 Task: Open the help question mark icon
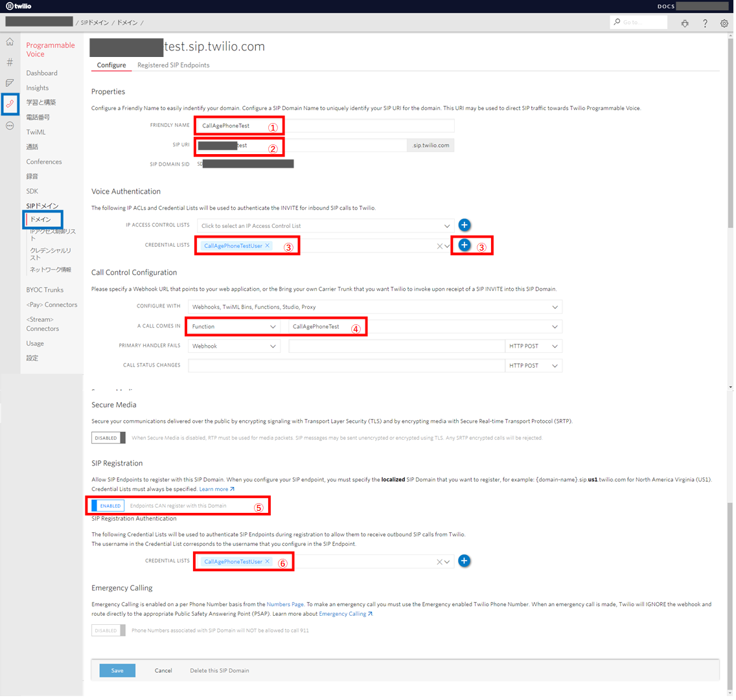pos(706,23)
